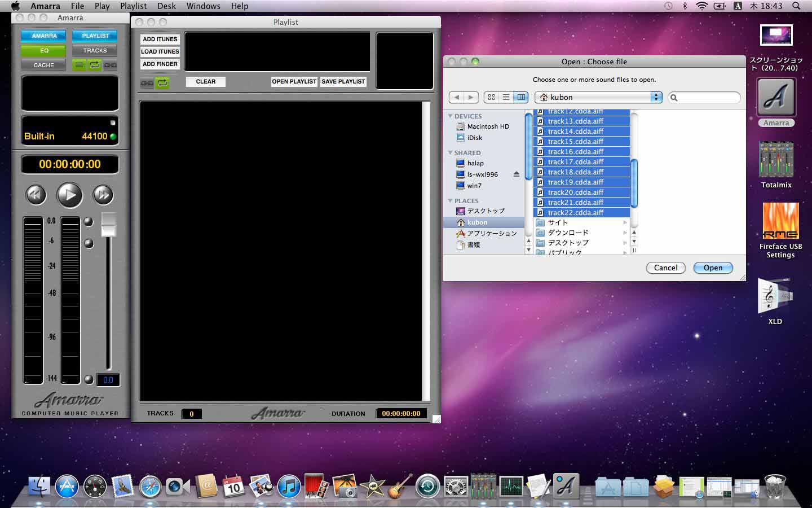Toggle the CACHE button
Screen dimensions: 812x508
coord(44,65)
